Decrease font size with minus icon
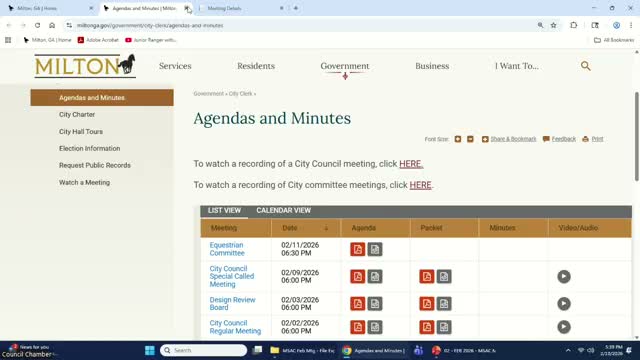The width and height of the screenshot is (640, 360). pyautogui.click(x=470, y=139)
